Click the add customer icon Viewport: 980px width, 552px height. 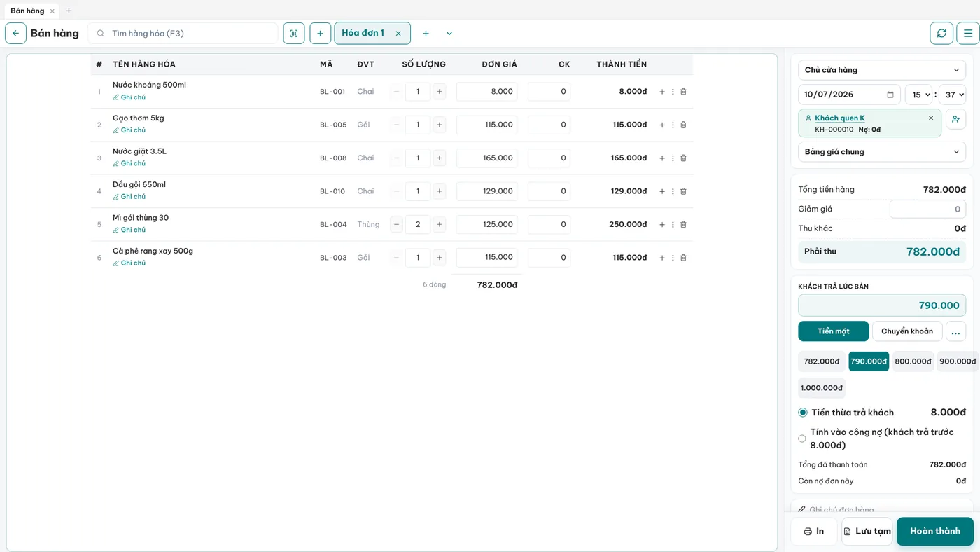point(955,119)
